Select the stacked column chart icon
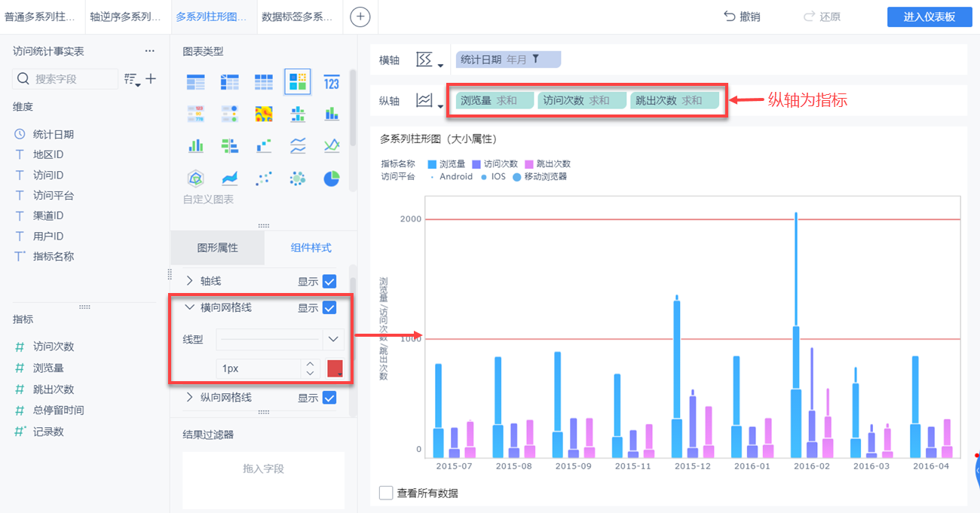The image size is (980, 513). [332, 114]
